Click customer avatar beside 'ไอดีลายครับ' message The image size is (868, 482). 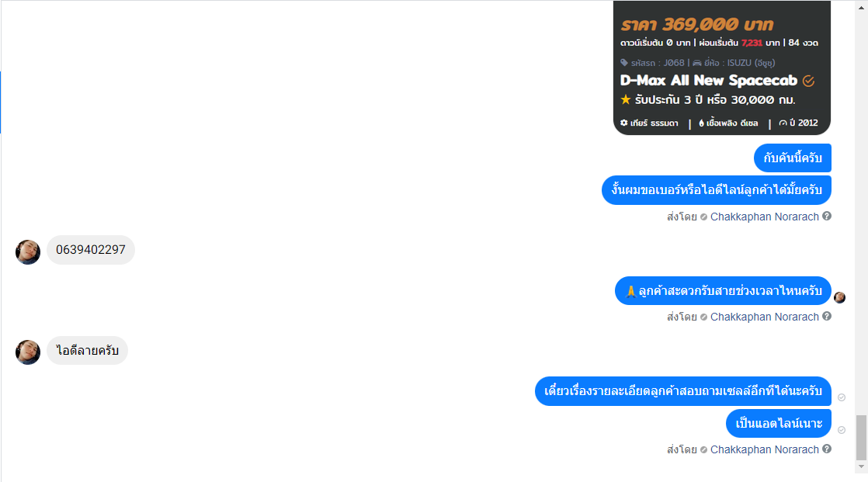[x=28, y=352]
